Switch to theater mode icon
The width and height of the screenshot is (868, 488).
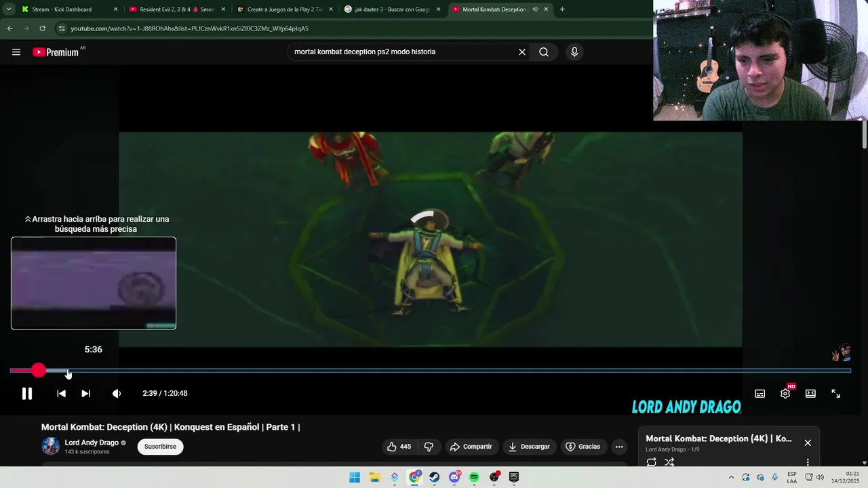810,393
